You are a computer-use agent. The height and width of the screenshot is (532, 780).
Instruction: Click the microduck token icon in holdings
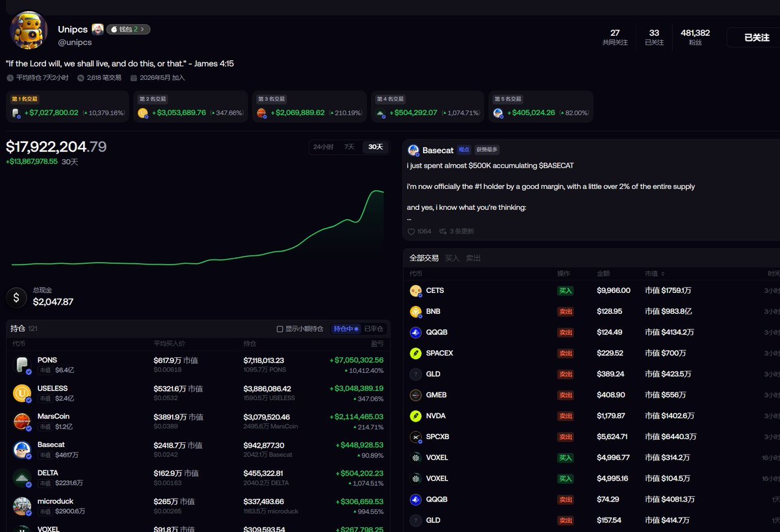pos(22,506)
